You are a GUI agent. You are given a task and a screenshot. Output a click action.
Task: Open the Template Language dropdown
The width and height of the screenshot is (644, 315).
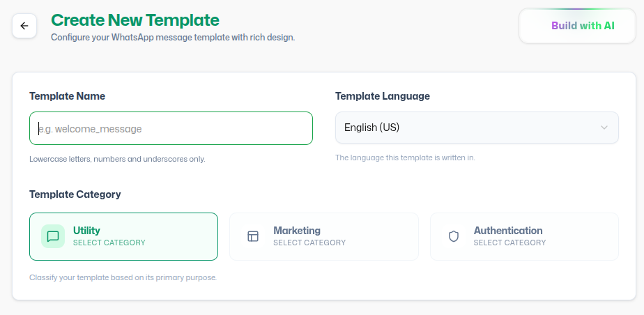(477, 128)
